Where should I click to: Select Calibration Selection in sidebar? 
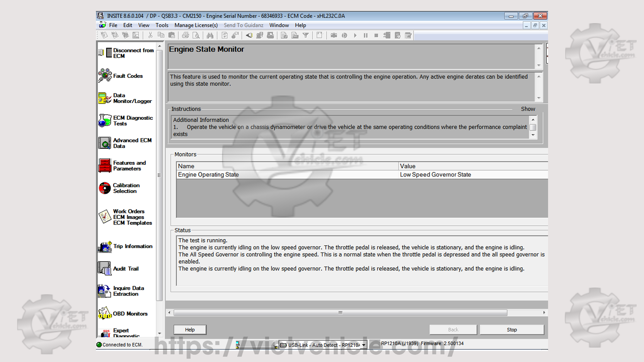tap(126, 188)
